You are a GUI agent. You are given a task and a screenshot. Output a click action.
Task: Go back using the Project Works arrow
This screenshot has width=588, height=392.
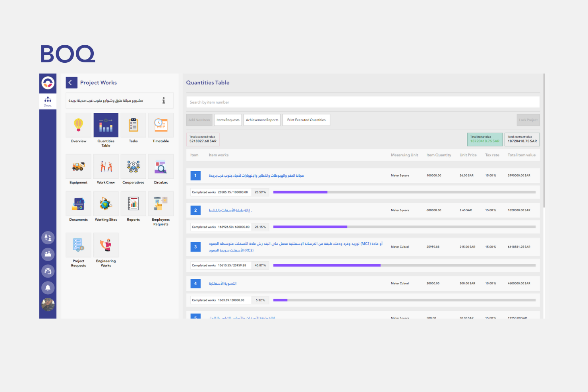click(x=72, y=83)
